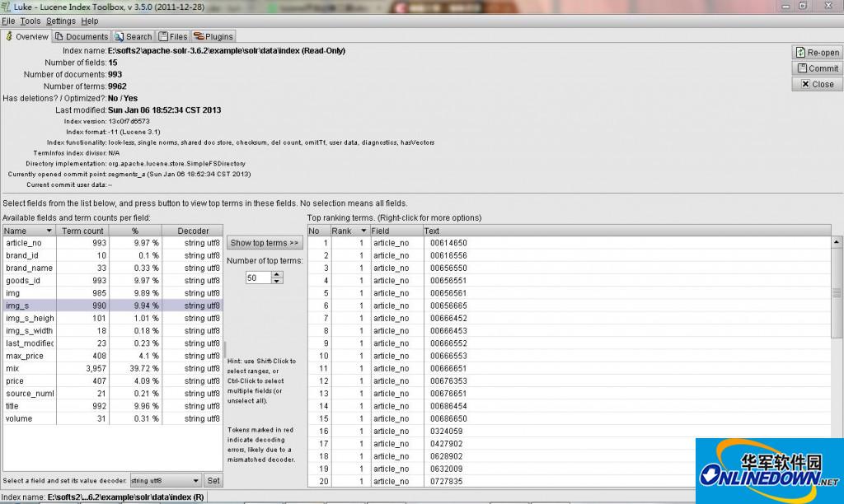Click the Set decoder button

213,480
